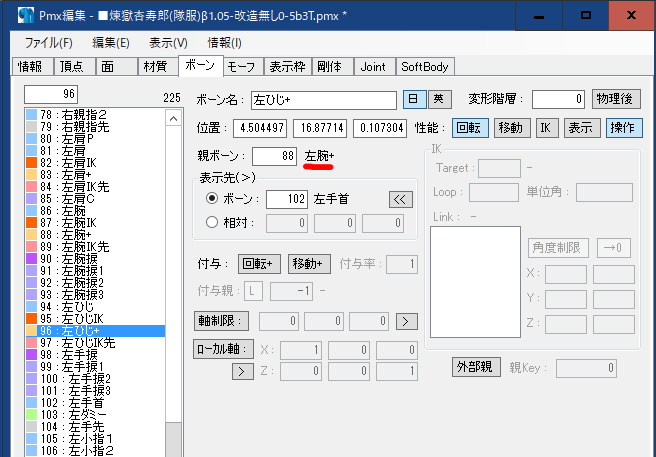Switch to the 材質 tab
Image resolution: width=656 pixels, height=457 pixels.
[x=158, y=67]
